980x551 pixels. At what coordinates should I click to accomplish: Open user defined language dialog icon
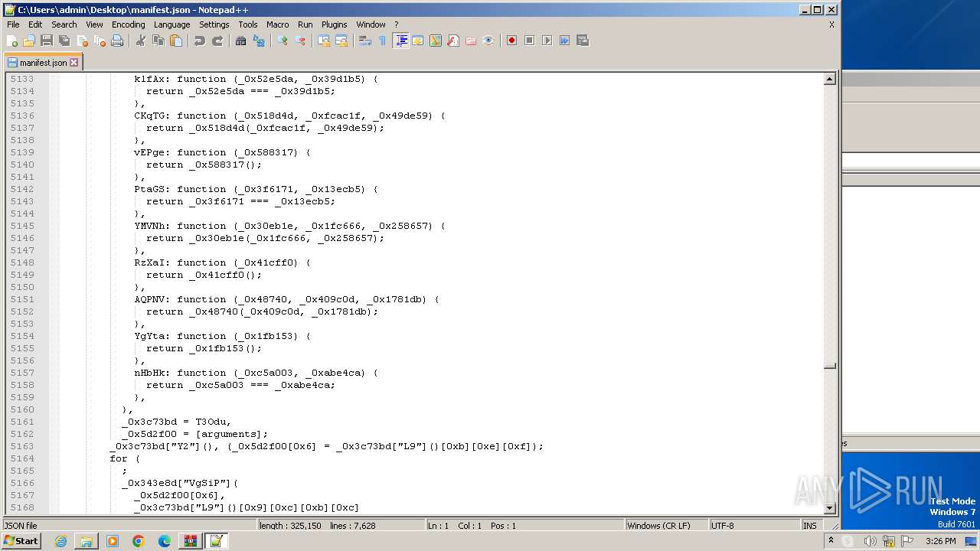[x=418, y=41]
